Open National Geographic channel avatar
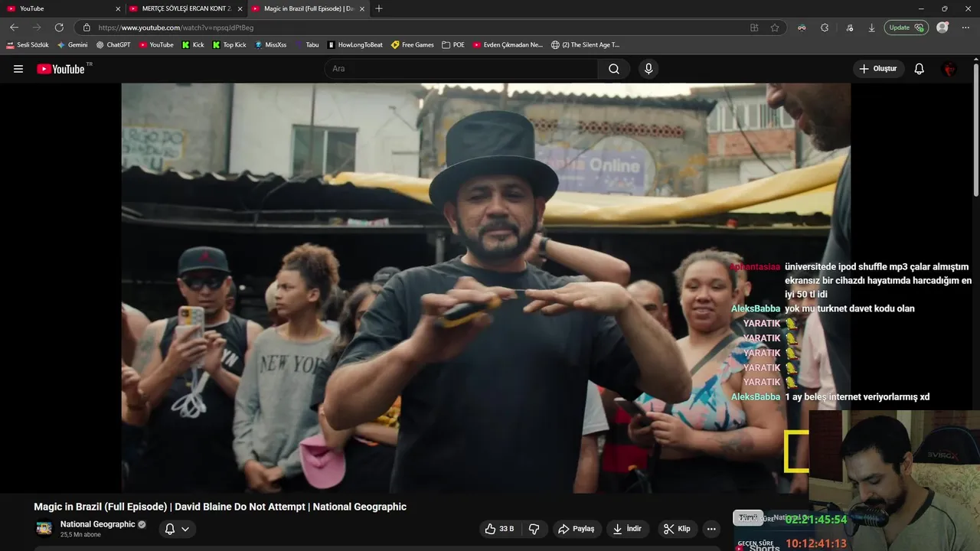This screenshot has height=551, width=980. (x=44, y=529)
